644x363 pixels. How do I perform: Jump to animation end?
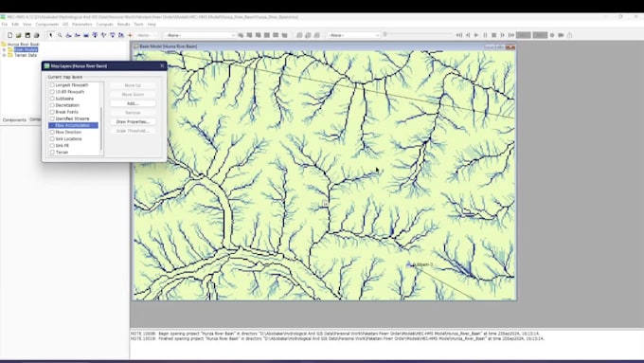pyautogui.click(x=511, y=35)
